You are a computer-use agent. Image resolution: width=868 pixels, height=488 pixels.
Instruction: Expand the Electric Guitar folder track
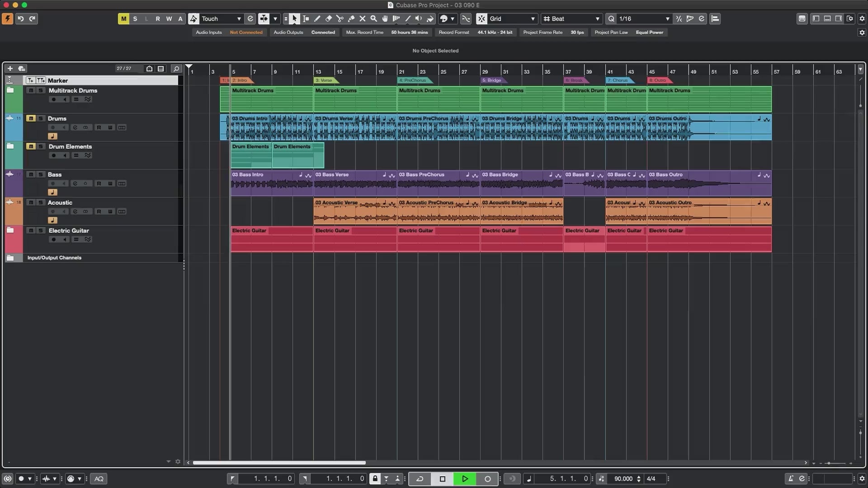[10, 230]
